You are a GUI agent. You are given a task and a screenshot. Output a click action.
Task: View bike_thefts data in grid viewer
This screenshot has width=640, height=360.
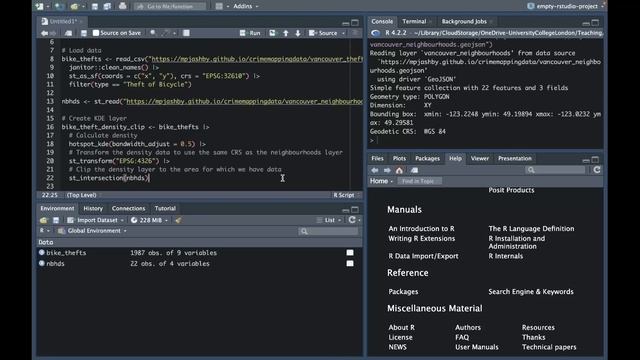tap(350, 253)
